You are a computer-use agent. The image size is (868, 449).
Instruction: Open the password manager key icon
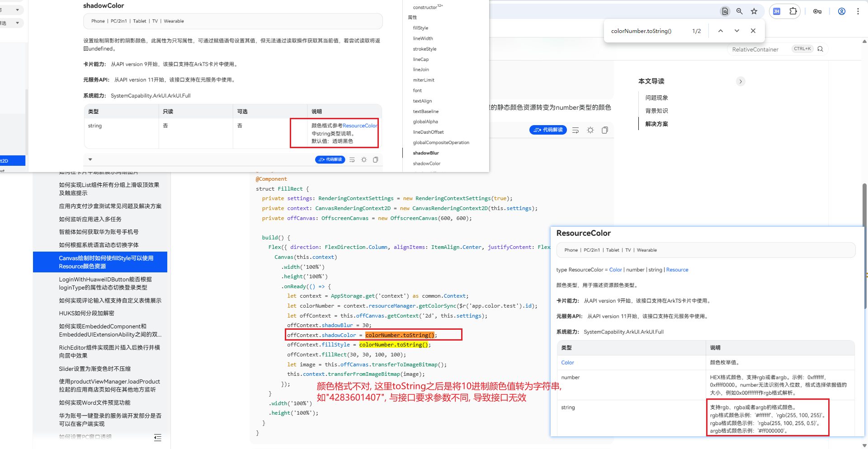(817, 11)
